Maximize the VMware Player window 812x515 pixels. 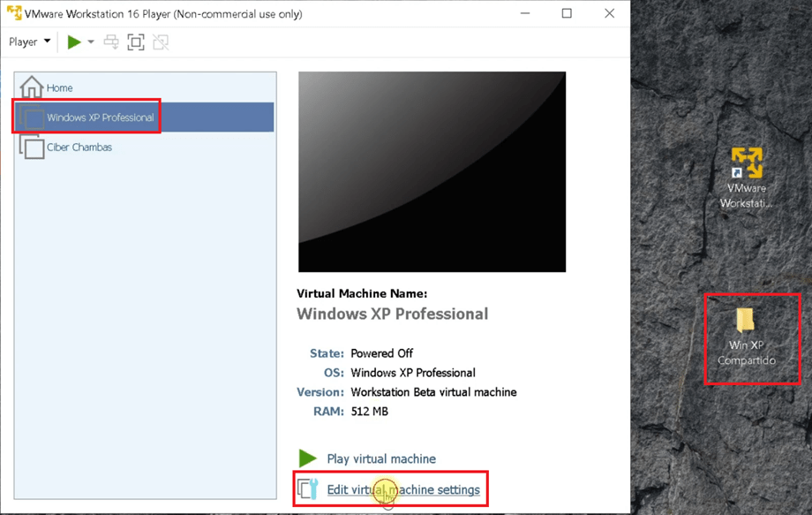coord(567,13)
